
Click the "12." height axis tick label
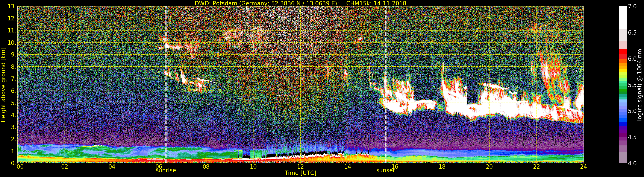pos(12,18)
